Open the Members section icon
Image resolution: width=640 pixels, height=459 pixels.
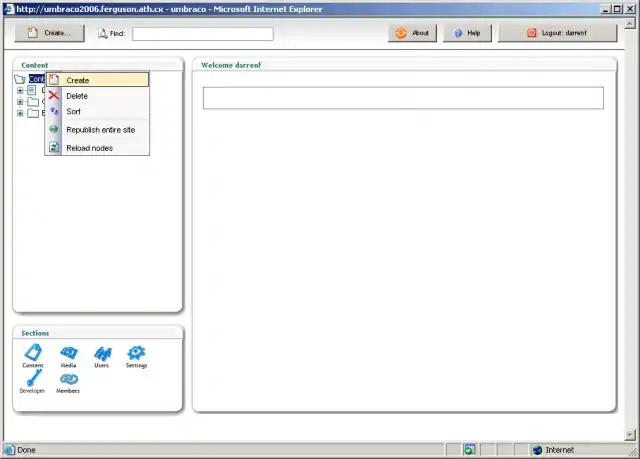pos(68,379)
